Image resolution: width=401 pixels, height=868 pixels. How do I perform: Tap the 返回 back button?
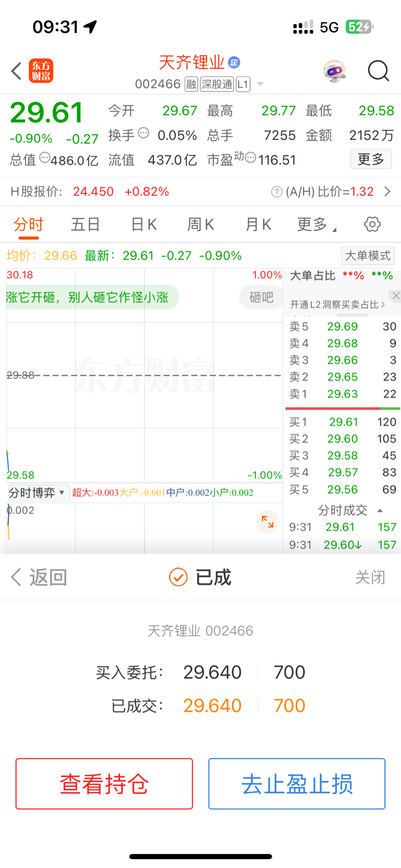pos(39,577)
